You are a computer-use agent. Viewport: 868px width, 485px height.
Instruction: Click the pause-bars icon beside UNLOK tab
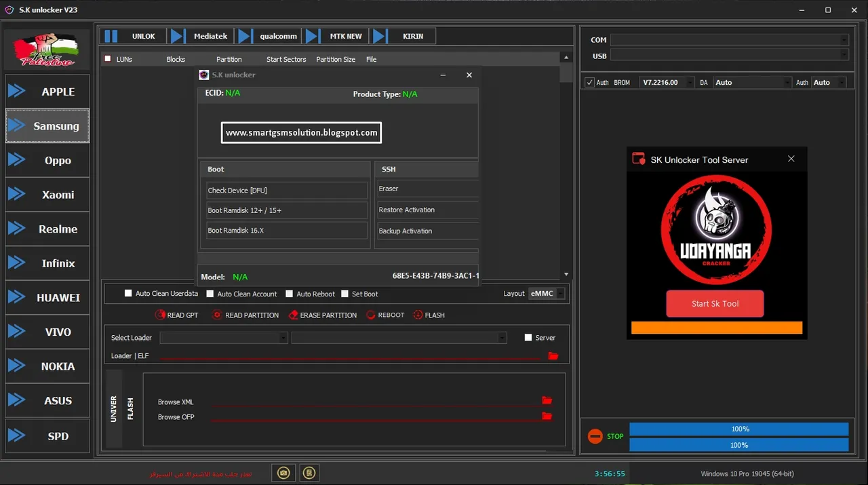[x=111, y=36]
